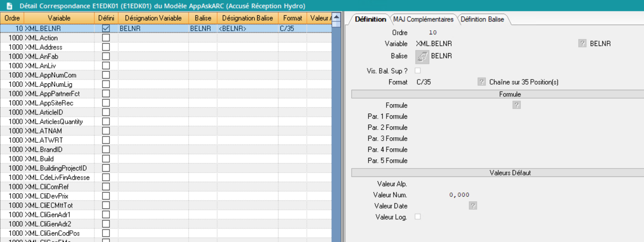Toggle the Défini checkbox for XML.BELNR
Image resolution: width=644 pixels, height=242 pixels.
[x=106, y=28]
